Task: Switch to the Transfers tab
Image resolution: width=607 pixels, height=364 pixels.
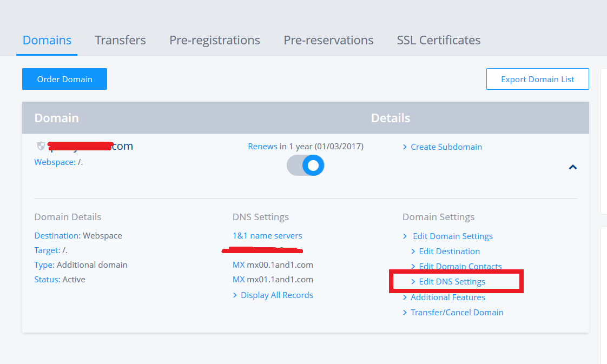Action: tap(120, 40)
